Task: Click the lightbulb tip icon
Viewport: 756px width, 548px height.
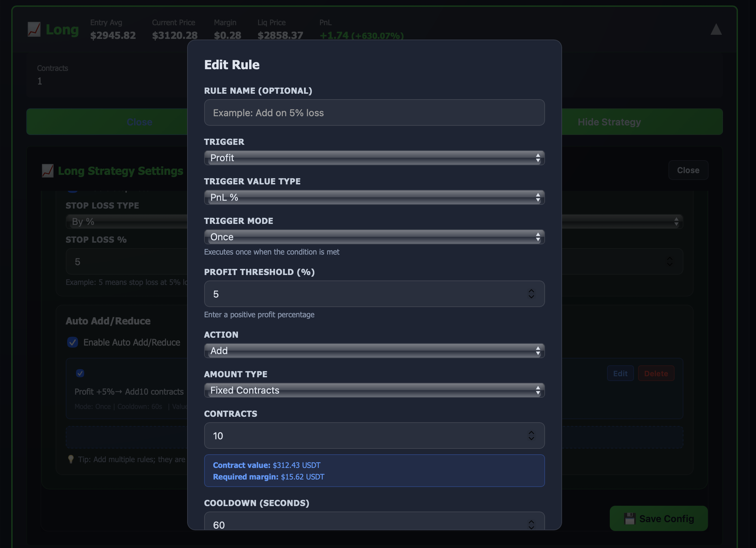Action: pyautogui.click(x=71, y=459)
